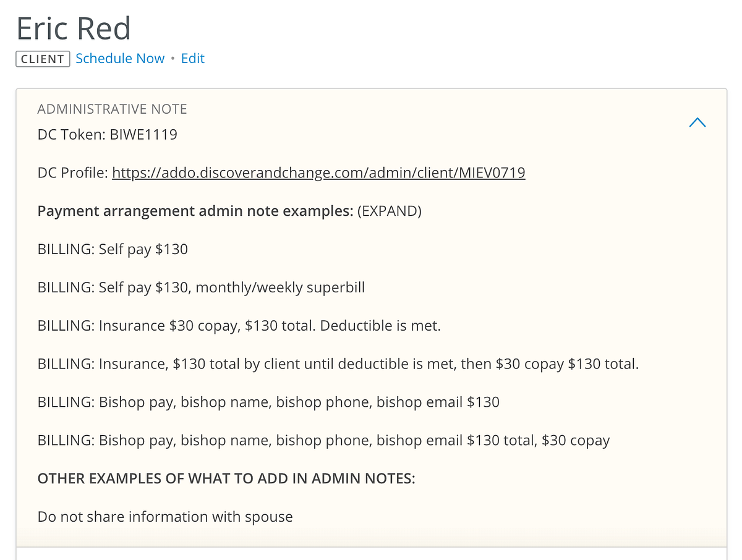Screen dimensions: 742x560
Task: Click the monthly/weekly superbill billing line
Action: (x=201, y=287)
